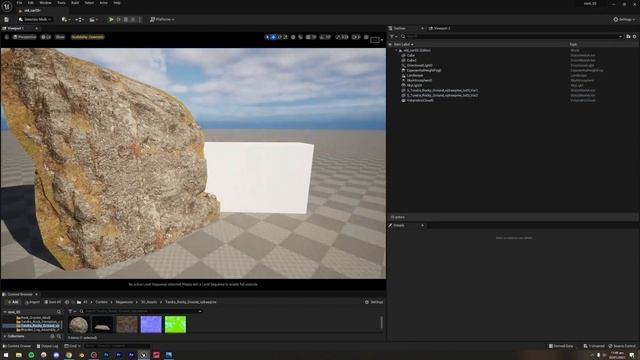
Task: Open the Perspective view mode dropdown
Action: (x=24, y=37)
